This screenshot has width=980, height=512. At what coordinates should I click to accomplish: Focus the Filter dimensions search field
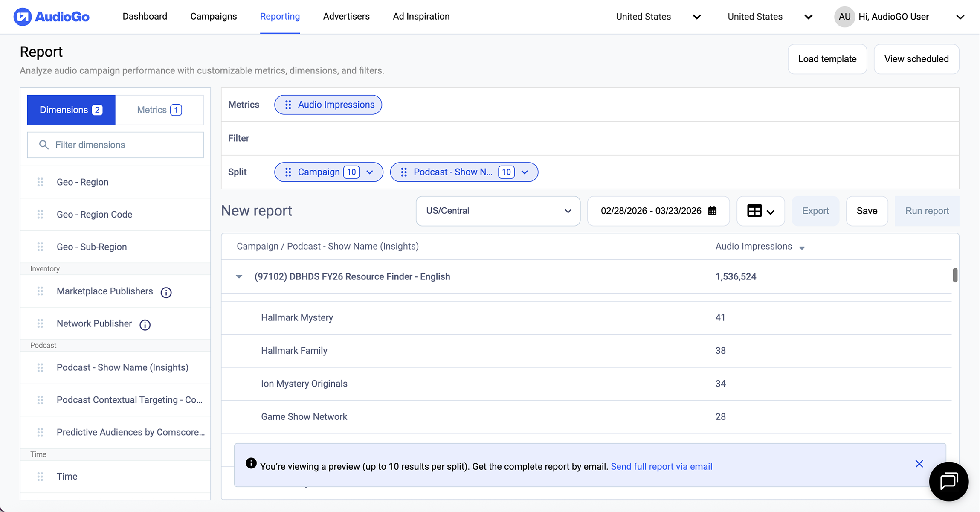(115, 145)
